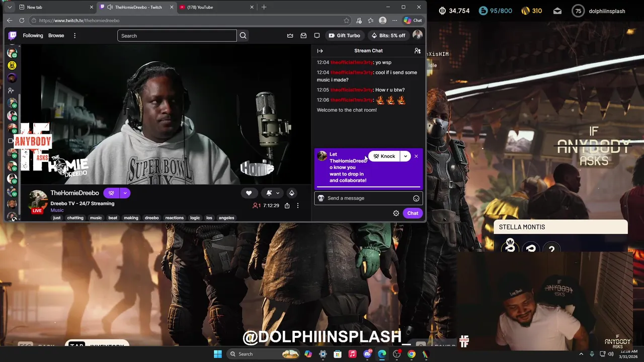Click the system tray volume icon
Screen dimensions: 644x362
point(611,354)
